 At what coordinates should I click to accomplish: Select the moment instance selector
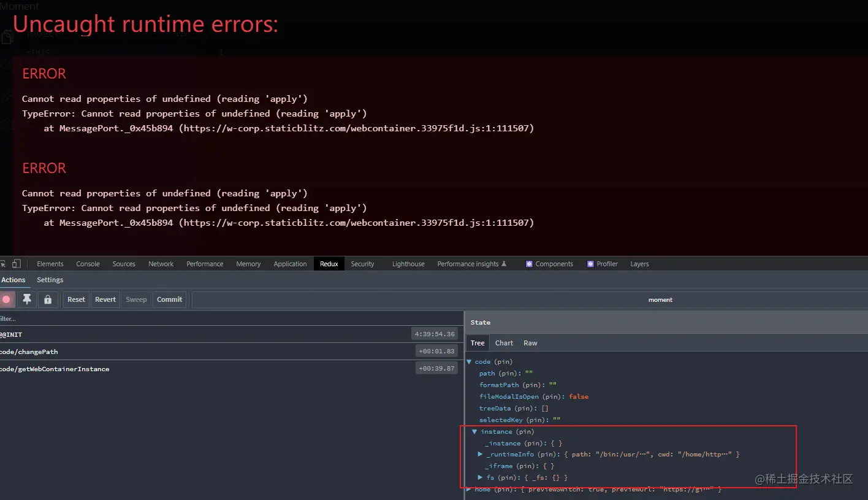660,300
